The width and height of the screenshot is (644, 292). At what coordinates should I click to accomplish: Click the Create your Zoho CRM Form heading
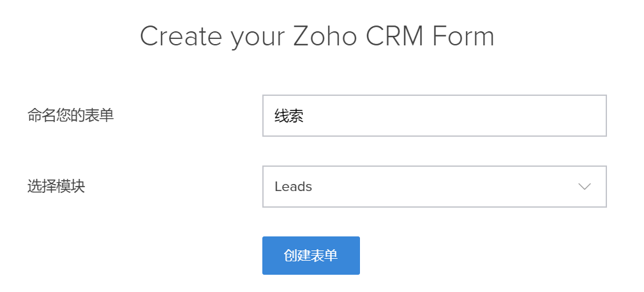click(317, 36)
